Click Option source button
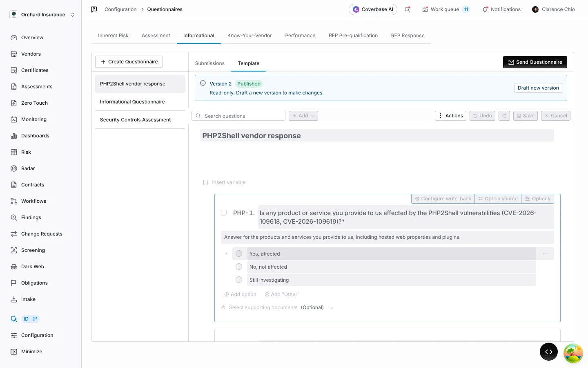 [x=498, y=199]
